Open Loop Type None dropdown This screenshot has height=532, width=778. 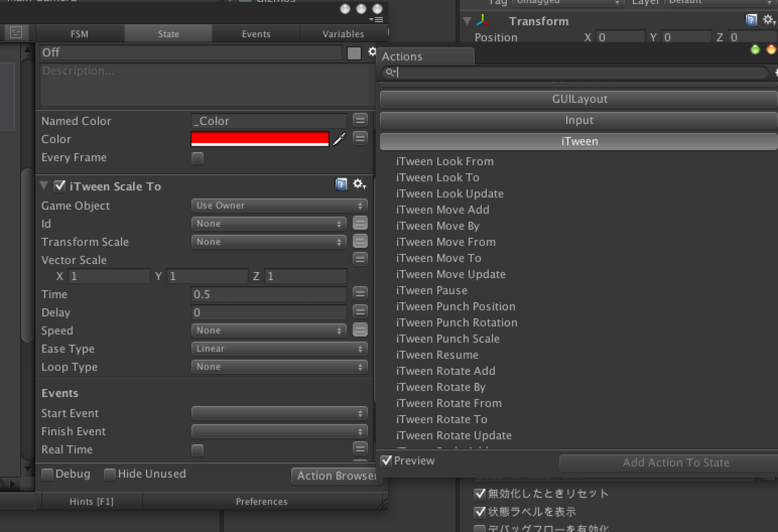point(279,367)
